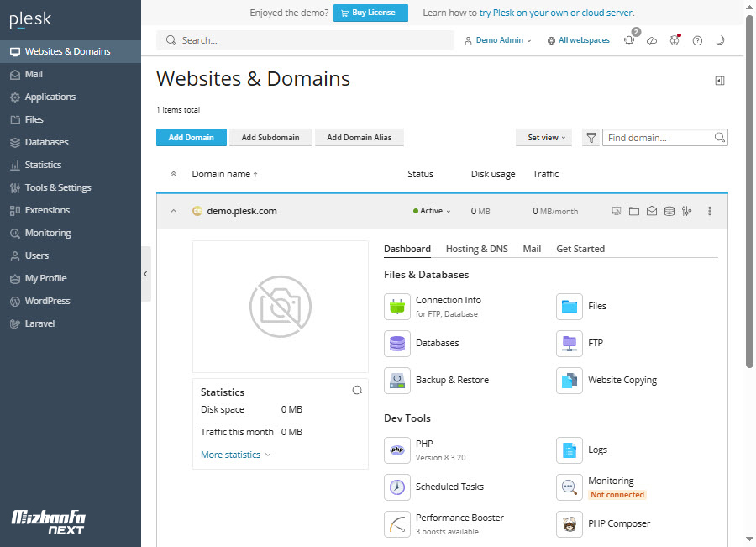Collapse the left navigation sidebar arrow
756x547 pixels.
tap(145, 274)
